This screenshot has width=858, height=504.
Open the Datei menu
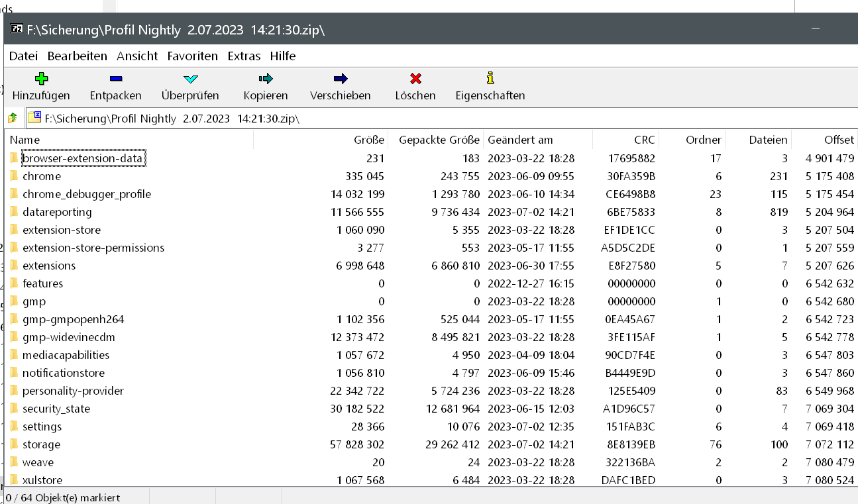[23, 56]
